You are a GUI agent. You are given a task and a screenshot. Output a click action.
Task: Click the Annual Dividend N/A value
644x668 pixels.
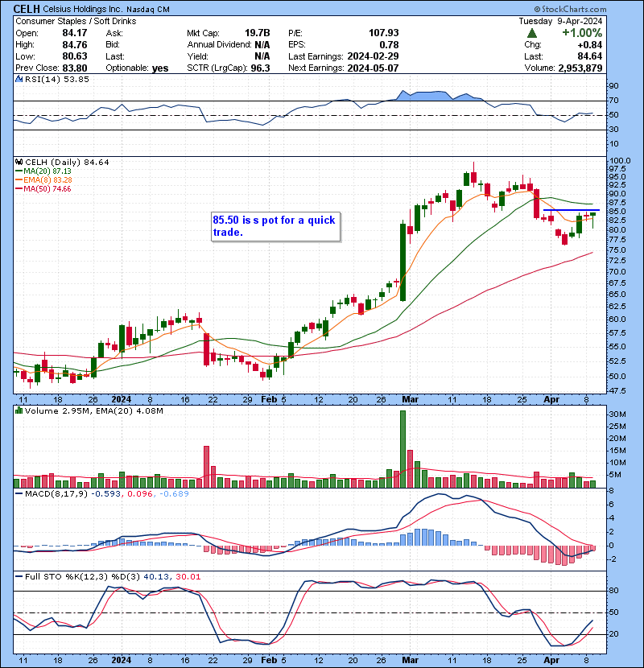pos(262,45)
